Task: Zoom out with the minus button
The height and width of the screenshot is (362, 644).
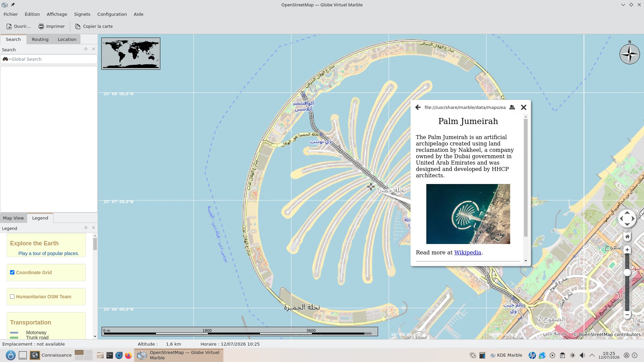Action: click(627, 315)
